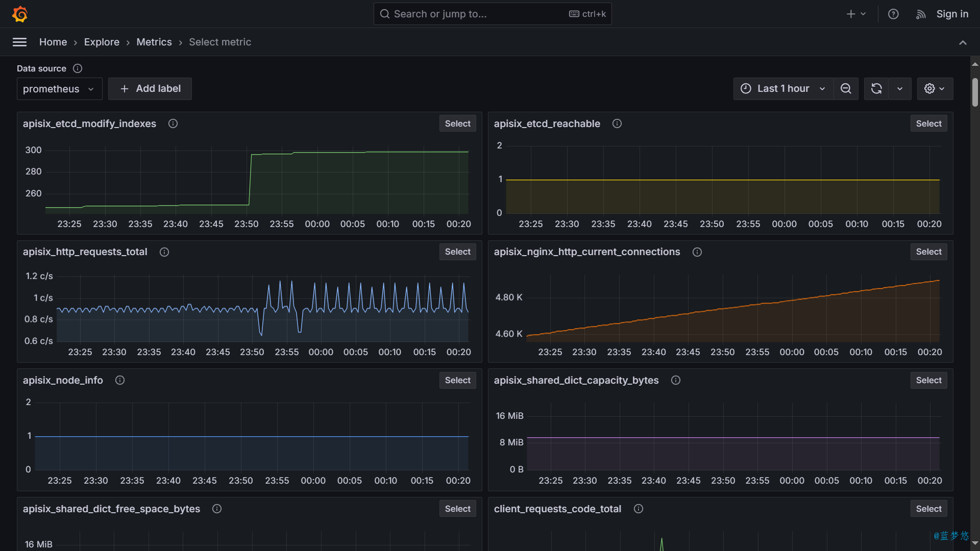This screenshot has height=551, width=980.
Task: Click the refresh dashboard icon
Action: pyautogui.click(x=876, y=89)
